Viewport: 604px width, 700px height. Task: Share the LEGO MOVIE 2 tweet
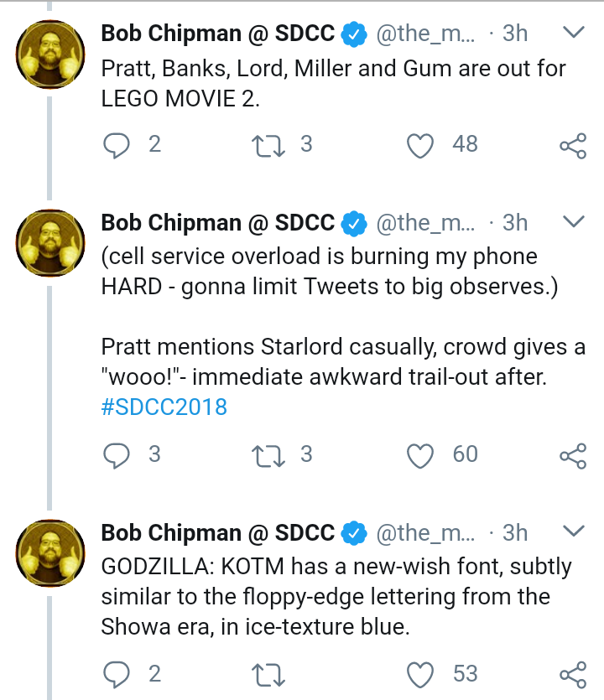573,146
